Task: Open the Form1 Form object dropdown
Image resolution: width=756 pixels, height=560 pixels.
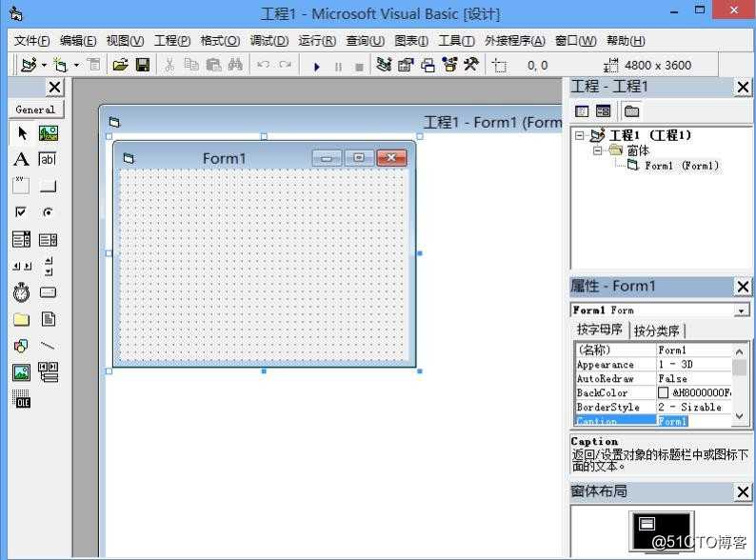Action: pyautogui.click(x=742, y=310)
